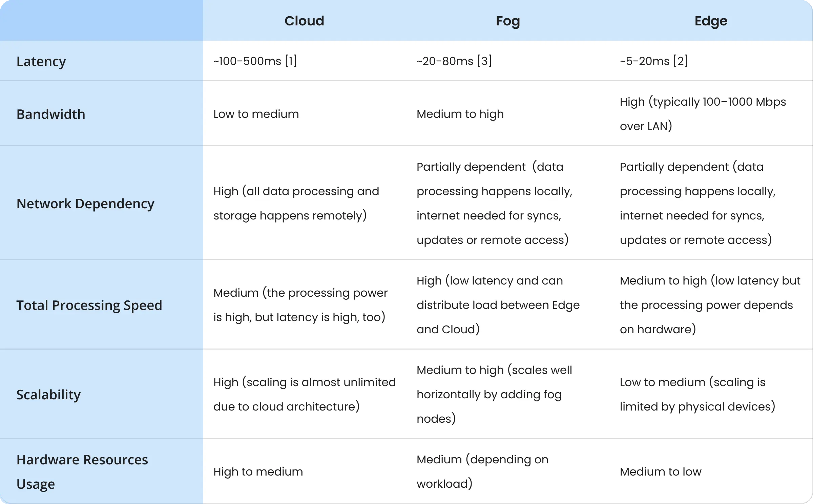Image resolution: width=813 pixels, height=504 pixels.
Task: Select the Total Processing Speed row label
Action: (x=89, y=305)
